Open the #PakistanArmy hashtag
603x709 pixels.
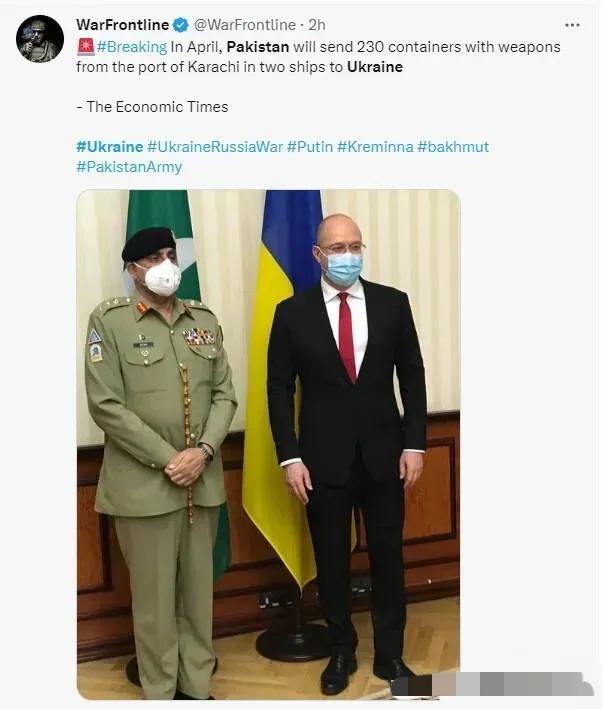coord(129,167)
